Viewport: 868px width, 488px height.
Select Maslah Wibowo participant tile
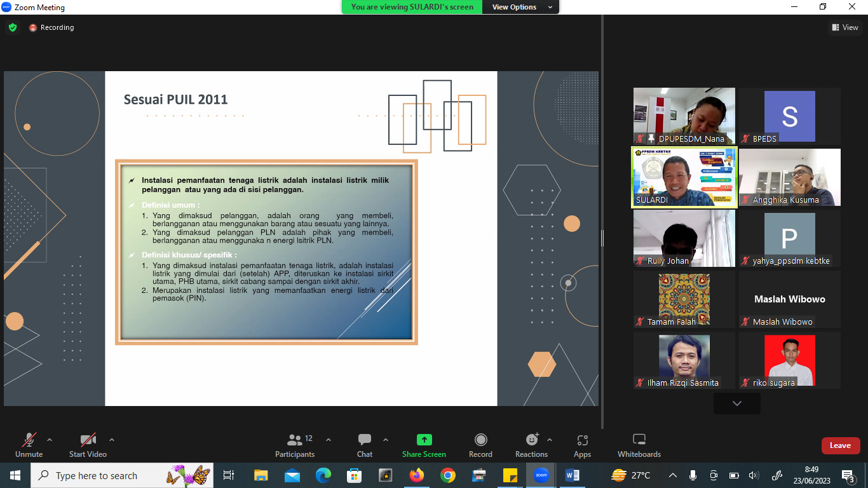tap(790, 299)
